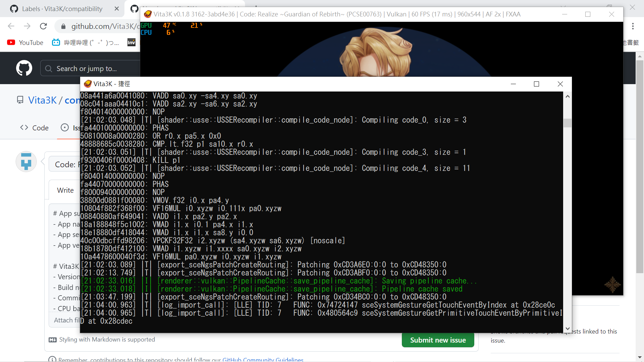Screen dimensions: 644x362
Task: Click the Markdown supported styling link
Action: pyautogui.click(x=107, y=340)
